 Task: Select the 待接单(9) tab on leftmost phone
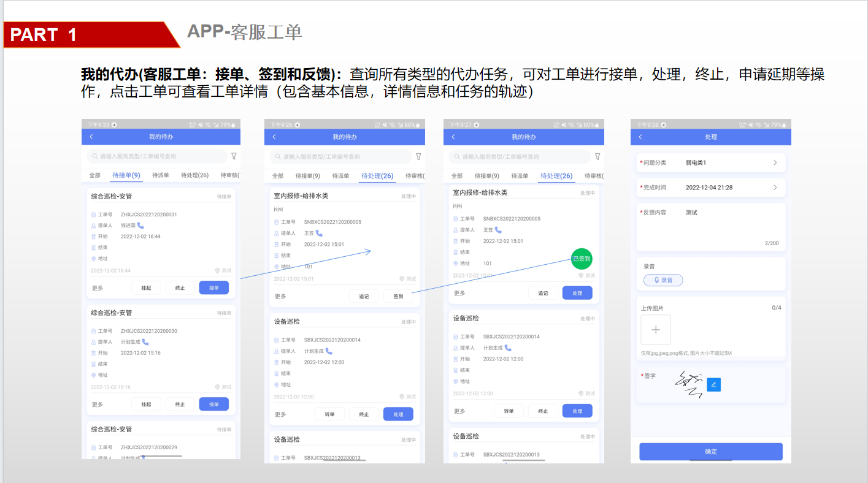coord(126,175)
